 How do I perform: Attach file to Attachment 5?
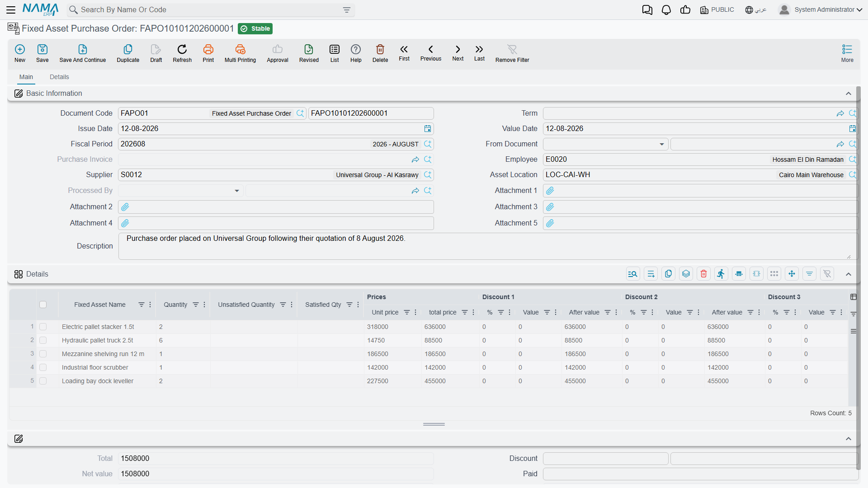tap(550, 223)
